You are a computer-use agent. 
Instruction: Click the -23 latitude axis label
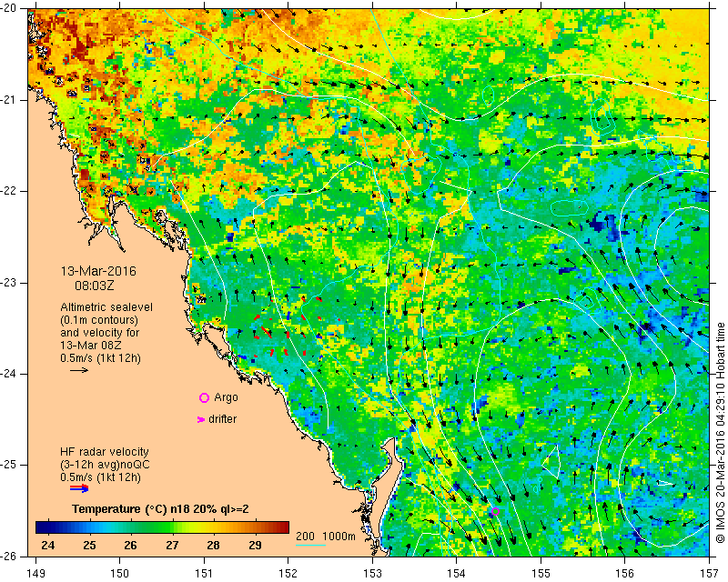point(10,283)
